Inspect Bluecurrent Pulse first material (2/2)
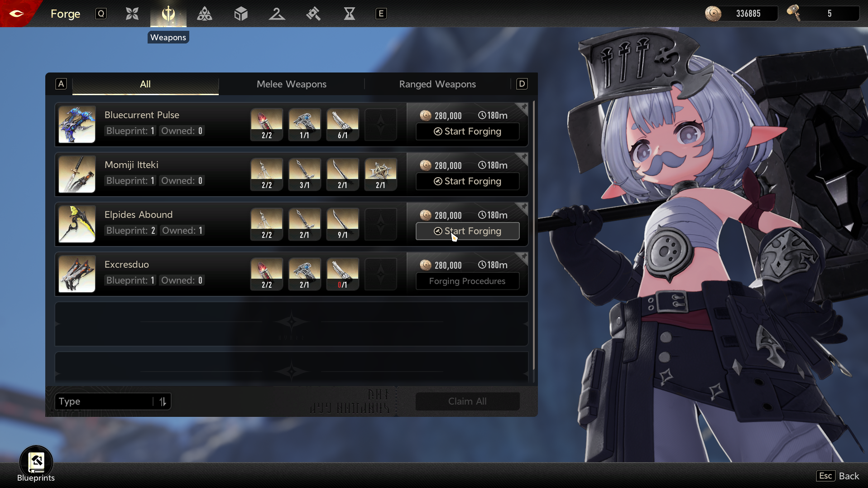 point(267,125)
